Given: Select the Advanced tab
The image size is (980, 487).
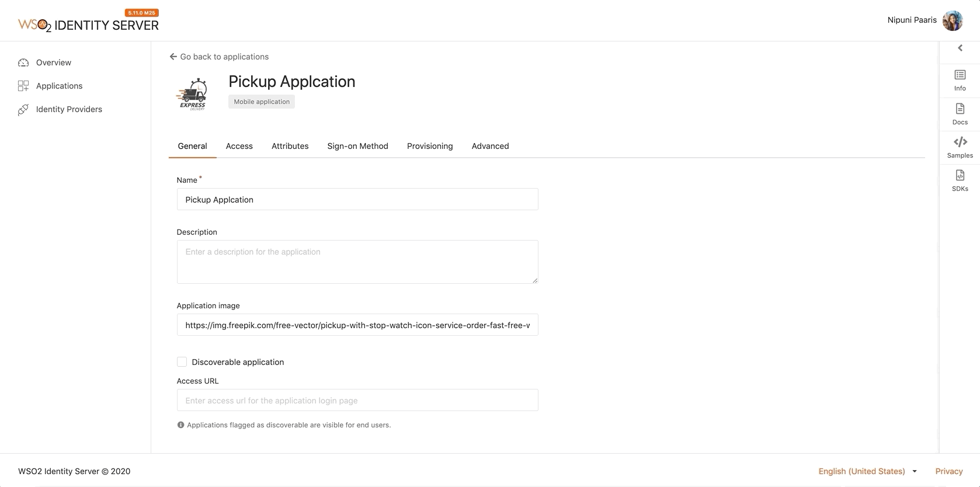Looking at the screenshot, I should 490,146.
